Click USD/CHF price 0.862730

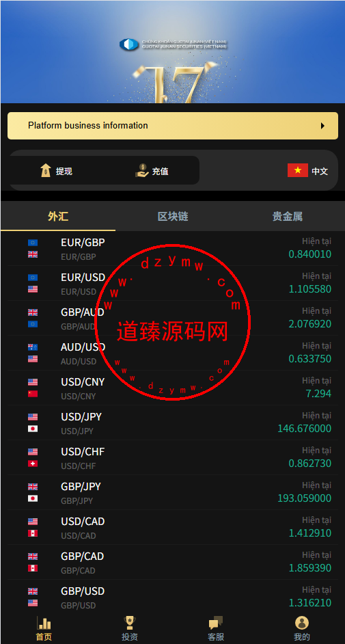[309, 464]
